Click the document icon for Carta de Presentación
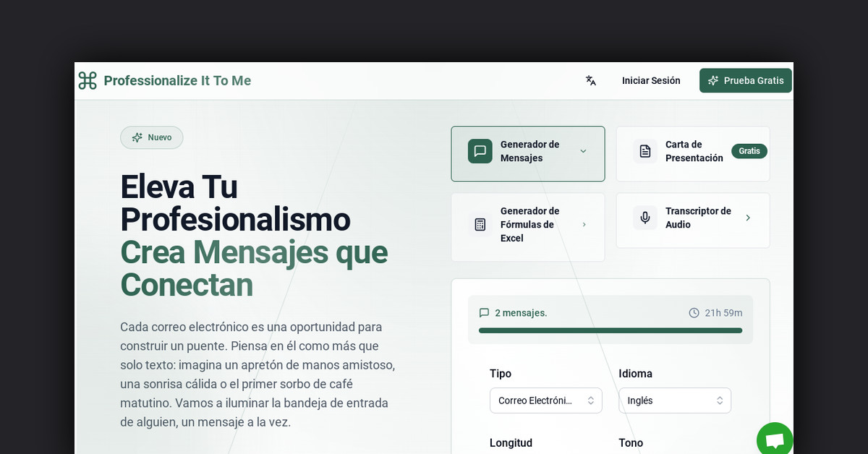The width and height of the screenshot is (868, 454). pos(644,151)
